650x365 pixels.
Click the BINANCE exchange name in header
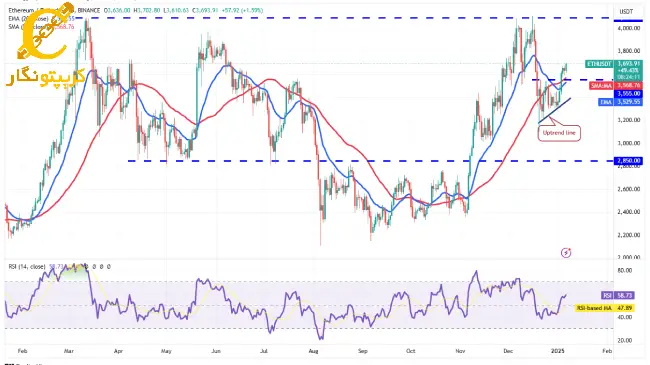[x=89, y=10]
